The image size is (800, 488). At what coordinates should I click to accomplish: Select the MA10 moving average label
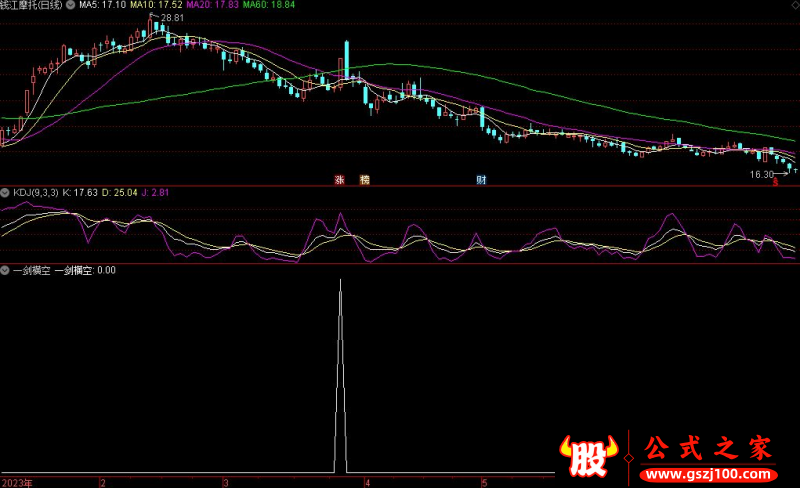click(149, 5)
